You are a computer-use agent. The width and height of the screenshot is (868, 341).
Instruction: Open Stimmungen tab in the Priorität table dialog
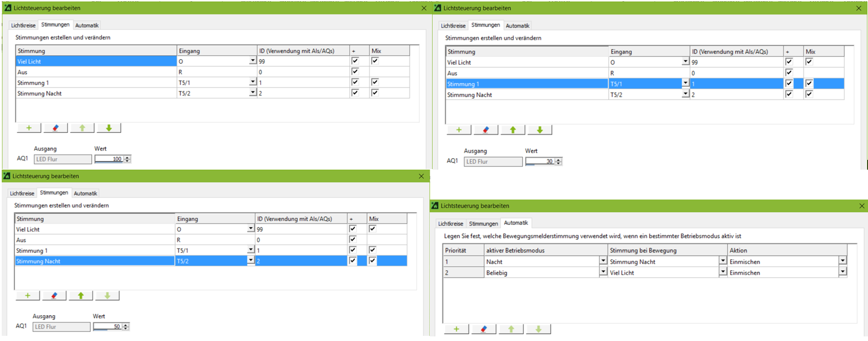pyautogui.click(x=483, y=224)
